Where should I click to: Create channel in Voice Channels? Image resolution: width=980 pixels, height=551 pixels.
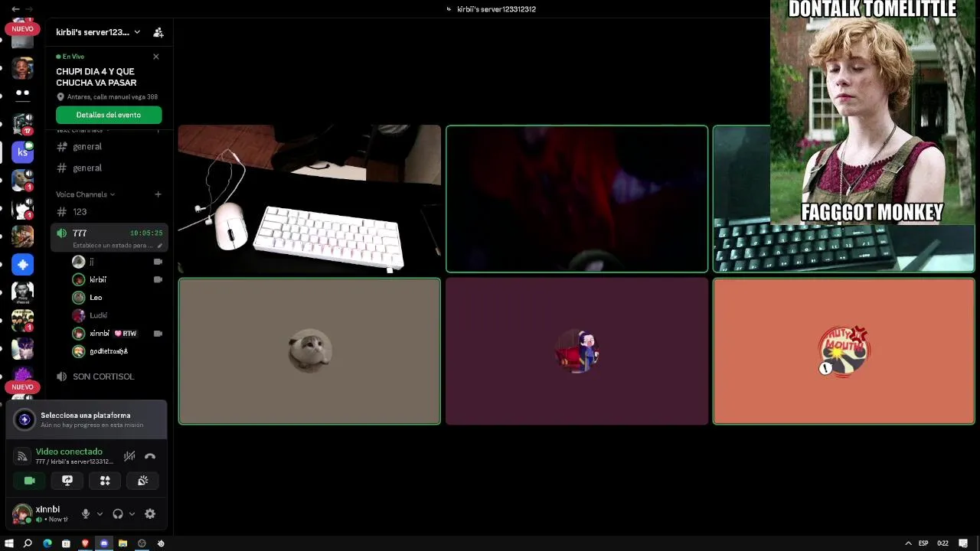tap(158, 194)
